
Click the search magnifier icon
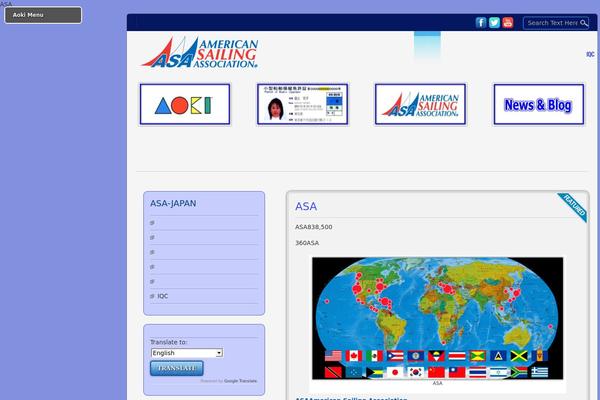584,23
